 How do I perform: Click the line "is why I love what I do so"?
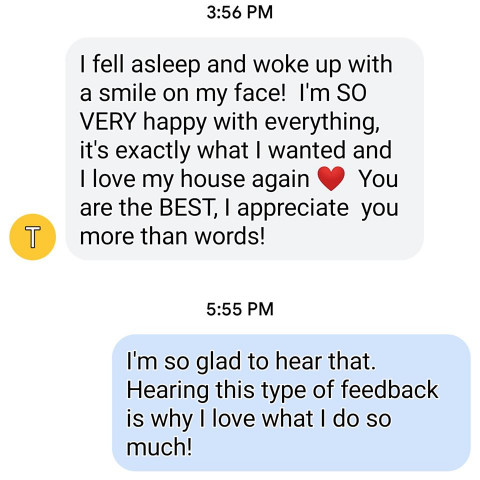(x=259, y=419)
